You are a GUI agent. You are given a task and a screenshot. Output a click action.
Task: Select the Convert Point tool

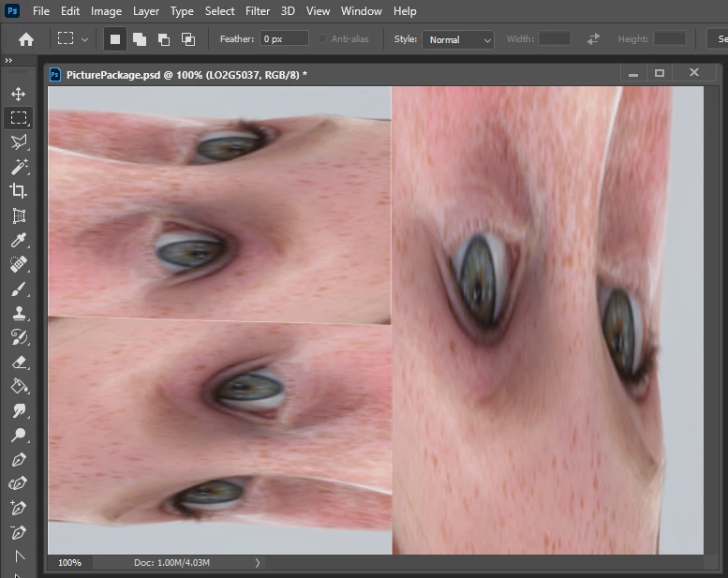pos(20,556)
